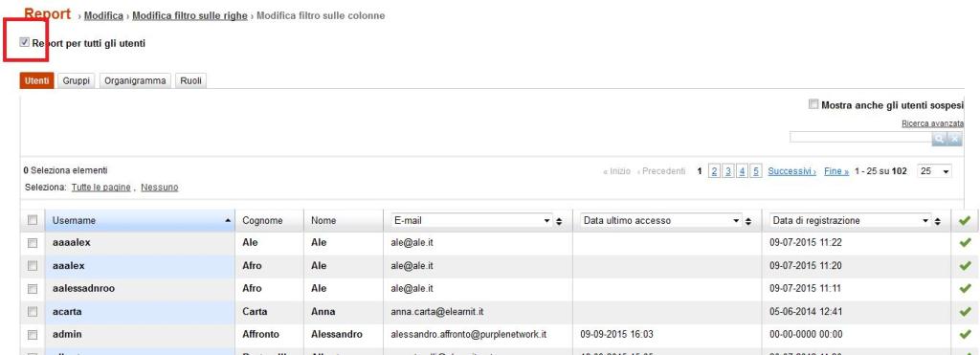Click the Cognome column header

pos(269,221)
